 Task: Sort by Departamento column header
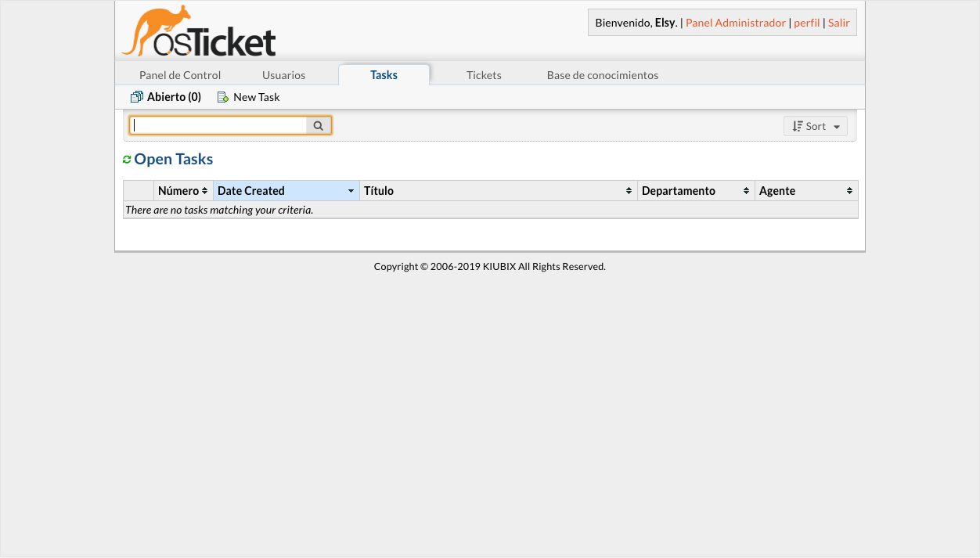(678, 191)
